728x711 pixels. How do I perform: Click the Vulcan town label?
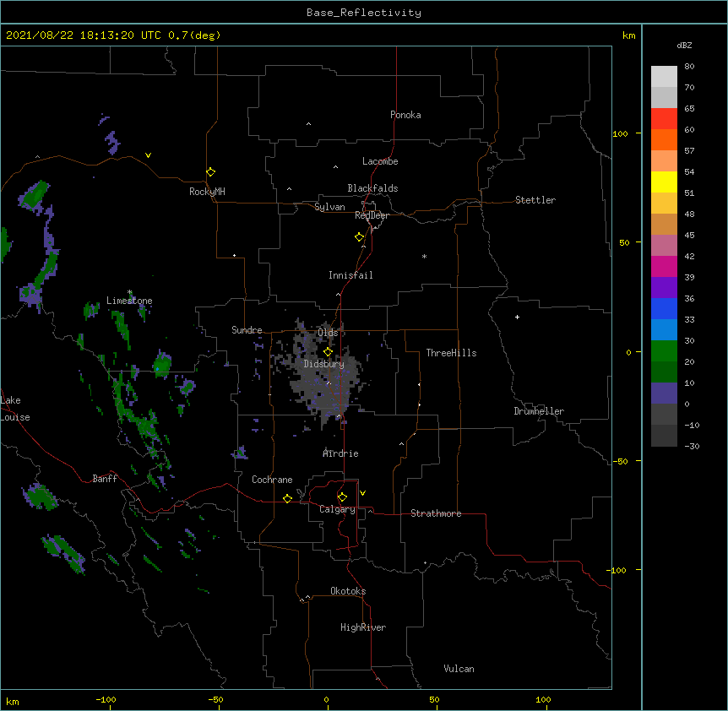[459, 669]
